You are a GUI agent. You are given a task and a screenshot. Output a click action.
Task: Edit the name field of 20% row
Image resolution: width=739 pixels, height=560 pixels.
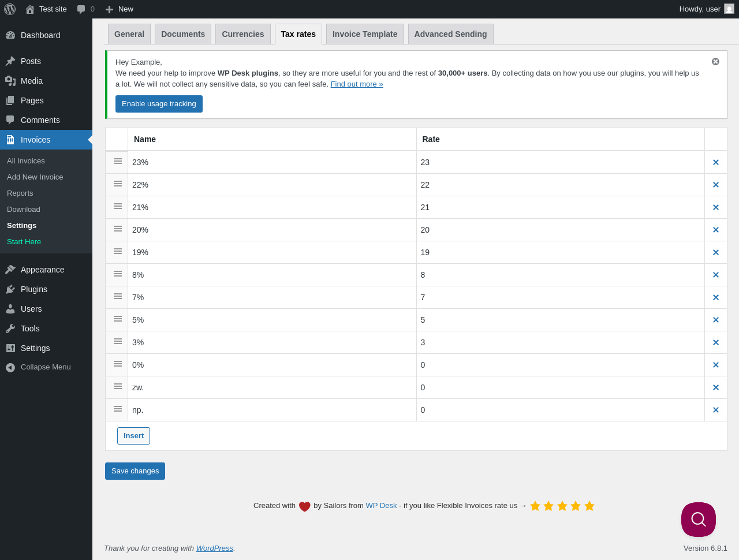click(x=272, y=230)
